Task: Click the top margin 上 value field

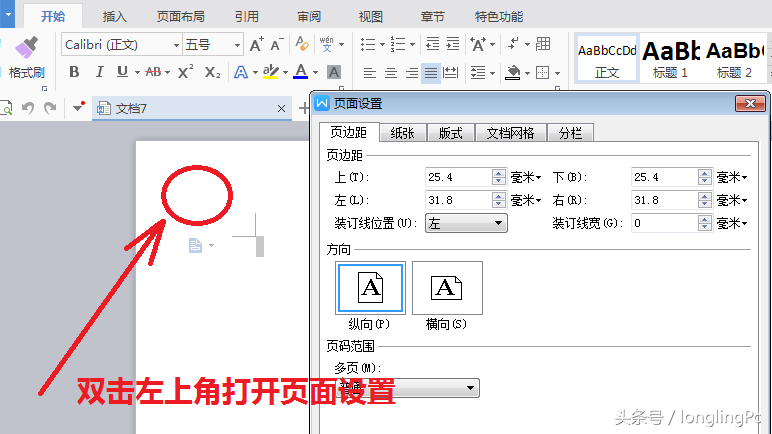Action: pos(458,177)
